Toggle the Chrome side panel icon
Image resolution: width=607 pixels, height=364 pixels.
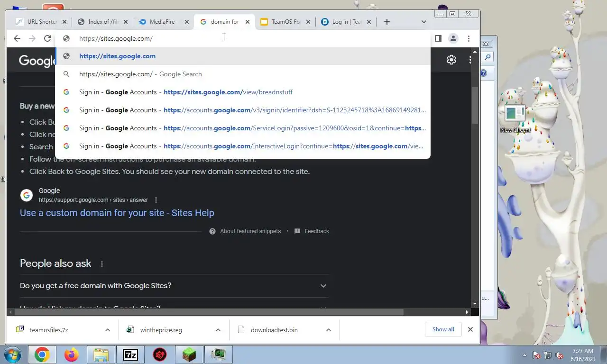pos(438,38)
